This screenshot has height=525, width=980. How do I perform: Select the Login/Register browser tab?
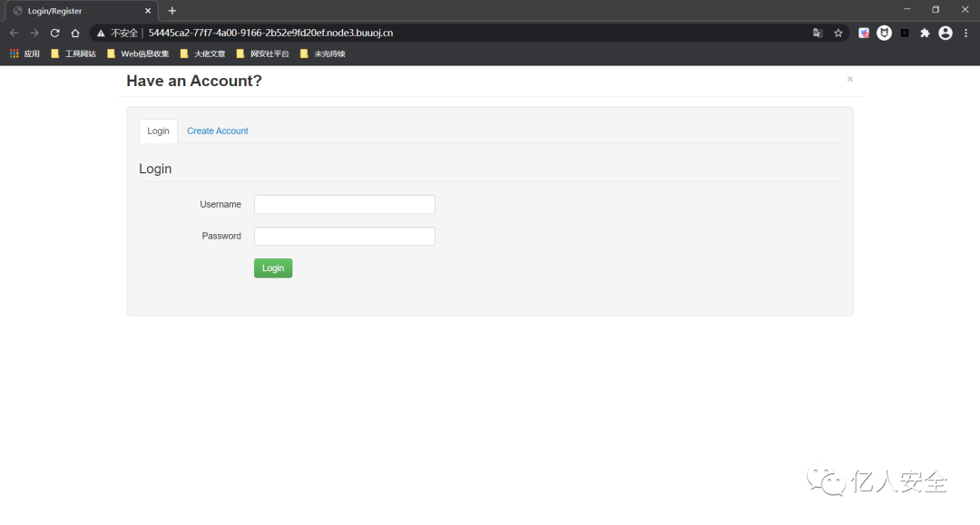click(82, 11)
